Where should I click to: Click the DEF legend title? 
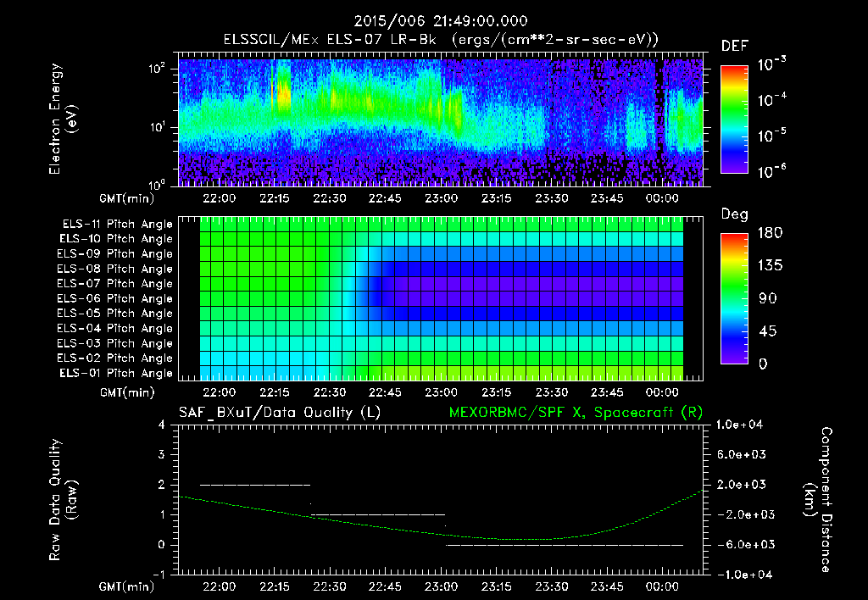coord(734,47)
